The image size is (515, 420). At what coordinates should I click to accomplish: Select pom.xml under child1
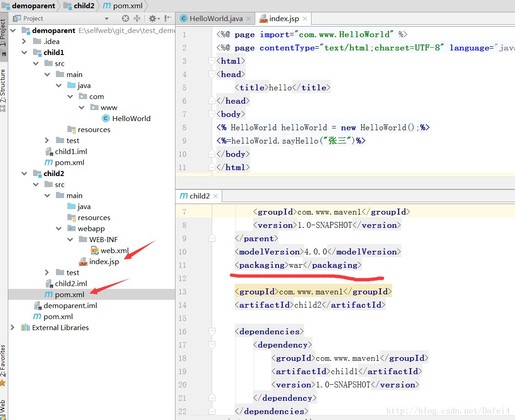70,163
